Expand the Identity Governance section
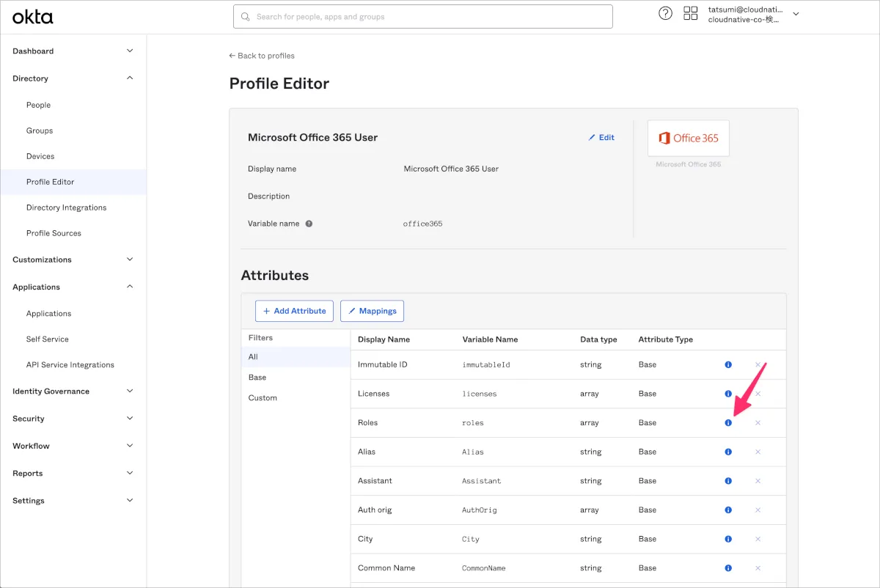This screenshot has height=588, width=880. 130,392
